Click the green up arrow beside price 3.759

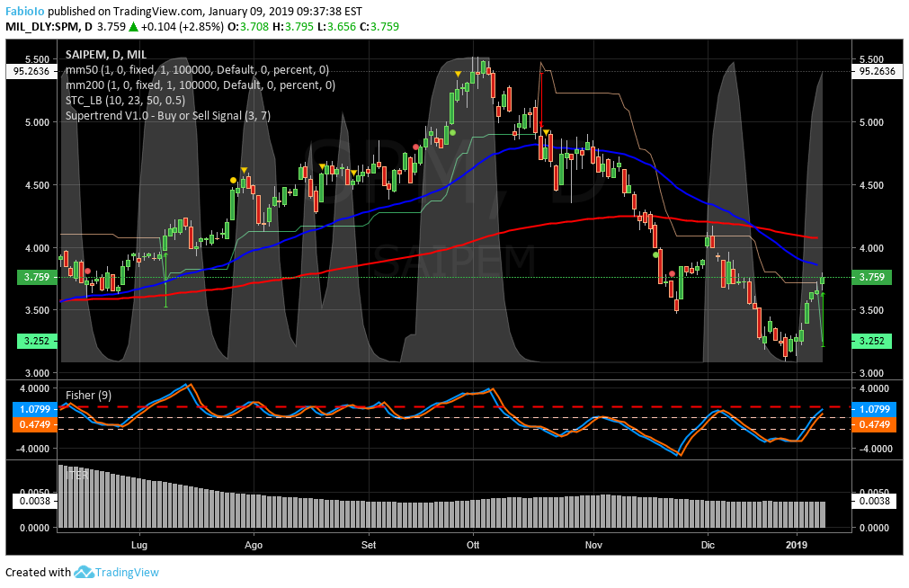133,27
